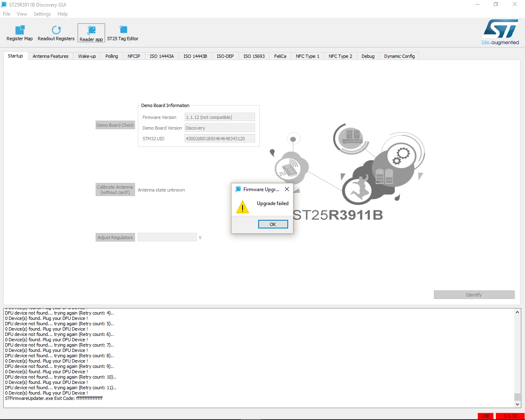Click the 'Retry count: 8' log line

(60, 356)
